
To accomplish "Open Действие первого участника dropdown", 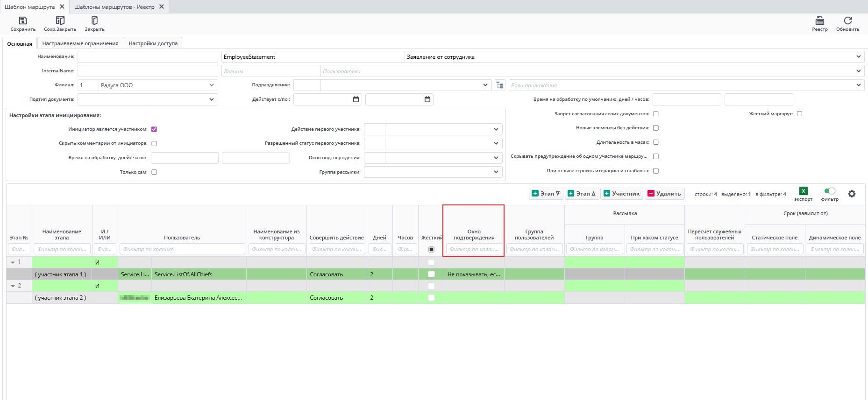I will pos(496,129).
